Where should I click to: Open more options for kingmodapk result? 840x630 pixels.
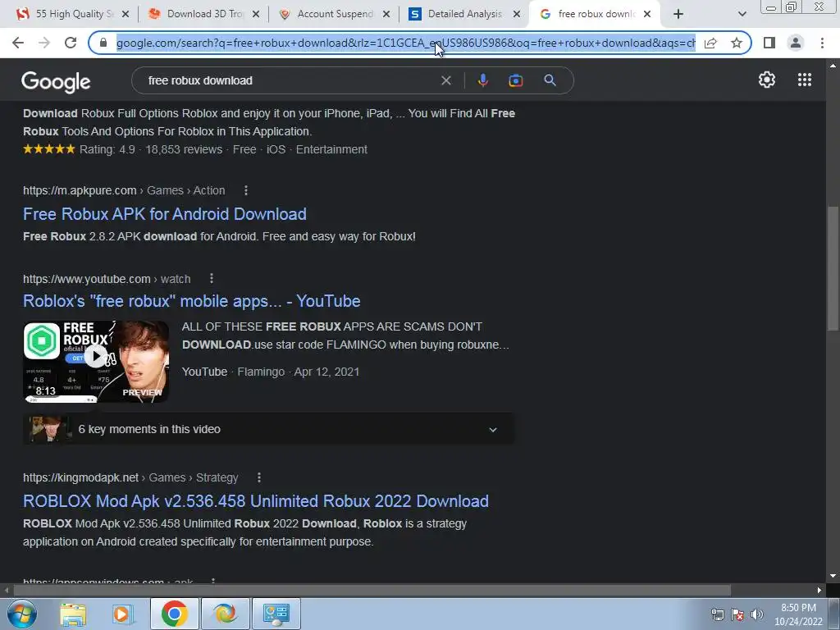259,477
